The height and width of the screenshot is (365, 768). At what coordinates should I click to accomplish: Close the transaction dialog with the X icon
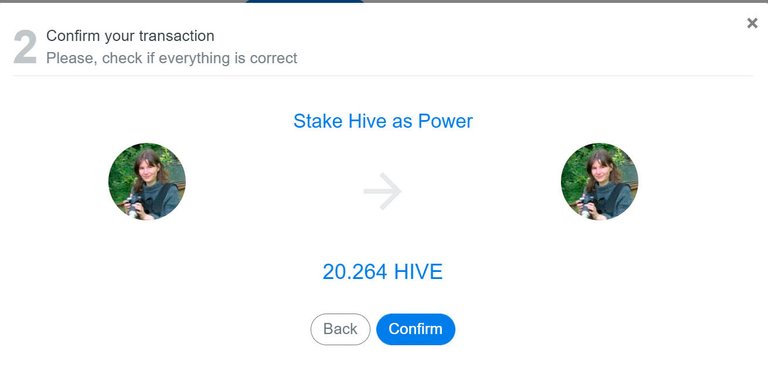(752, 23)
